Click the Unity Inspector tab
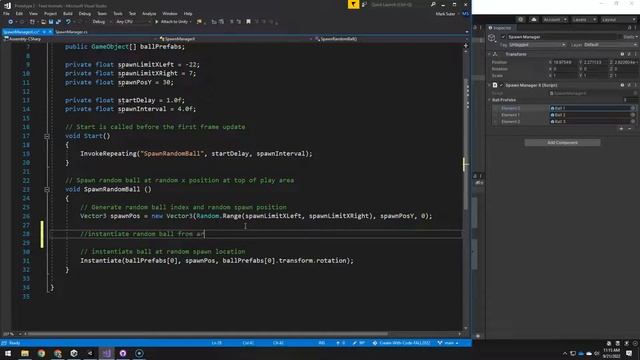This screenshot has width=640, height=360. 500,28
